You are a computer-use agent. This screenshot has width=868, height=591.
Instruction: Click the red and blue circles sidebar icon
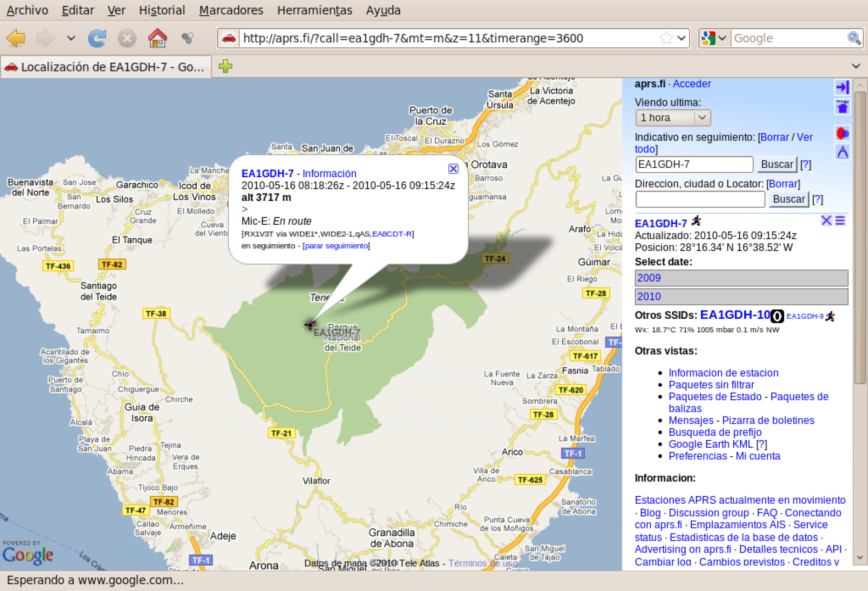pos(842,133)
